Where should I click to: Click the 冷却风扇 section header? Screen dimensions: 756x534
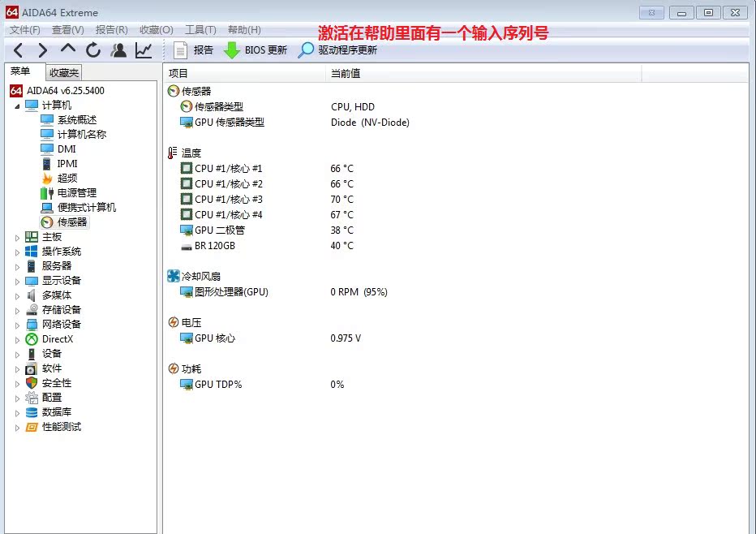tap(200, 277)
